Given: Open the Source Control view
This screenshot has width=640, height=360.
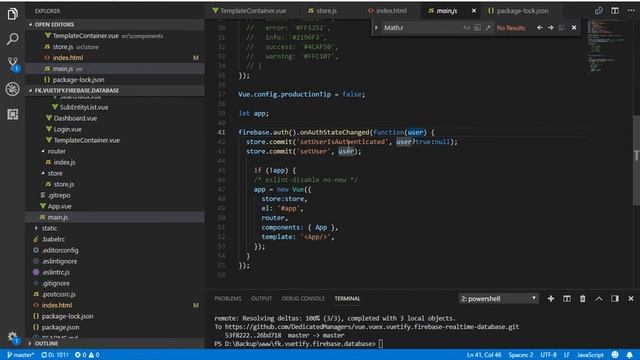Looking at the screenshot, I should point(13,64).
